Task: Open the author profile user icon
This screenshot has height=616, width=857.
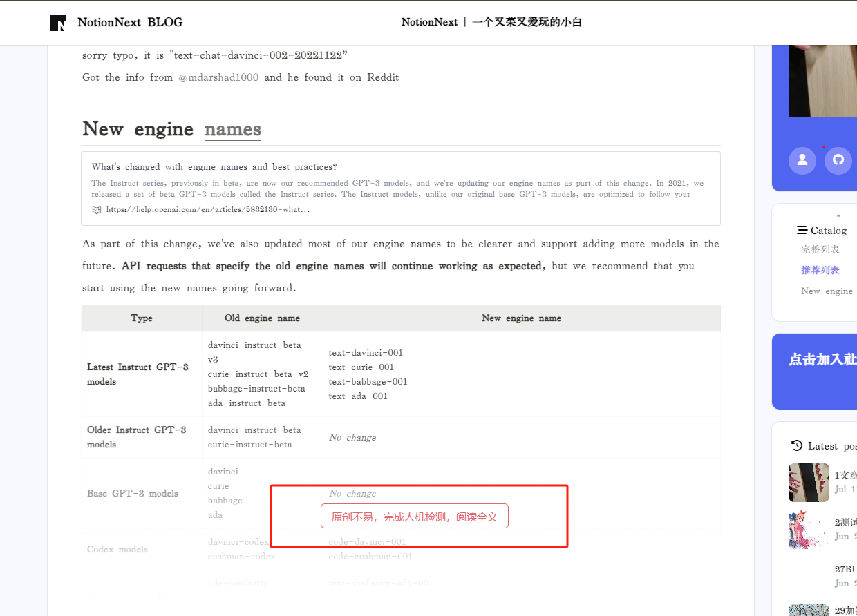Action: [802, 160]
